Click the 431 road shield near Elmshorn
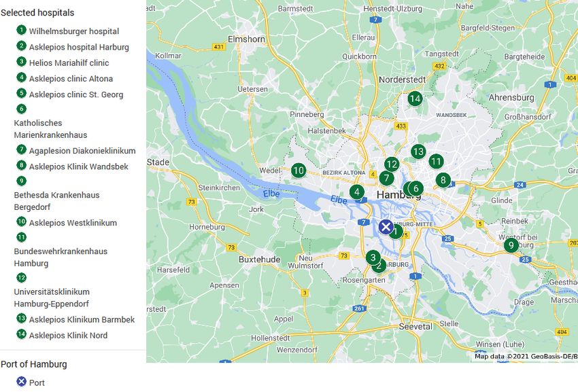The height and width of the screenshot is (392, 578). click(218, 47)
